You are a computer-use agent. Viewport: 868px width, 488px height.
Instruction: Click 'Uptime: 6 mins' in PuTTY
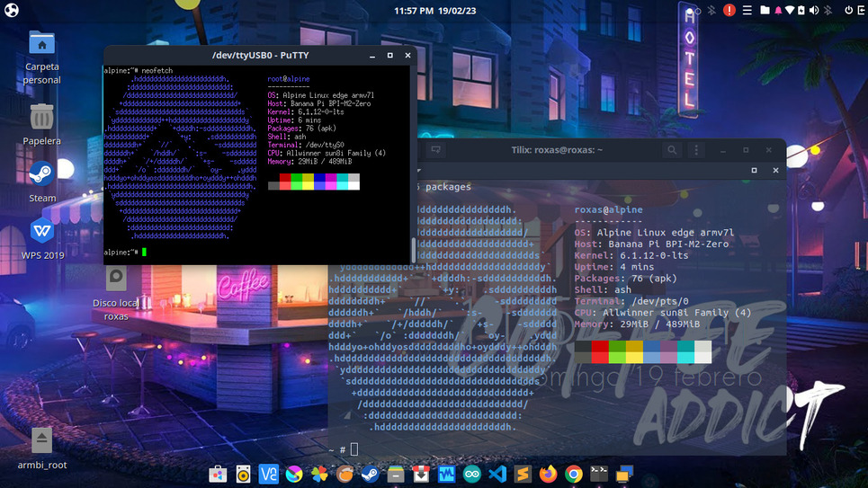[x=294, y=120]
